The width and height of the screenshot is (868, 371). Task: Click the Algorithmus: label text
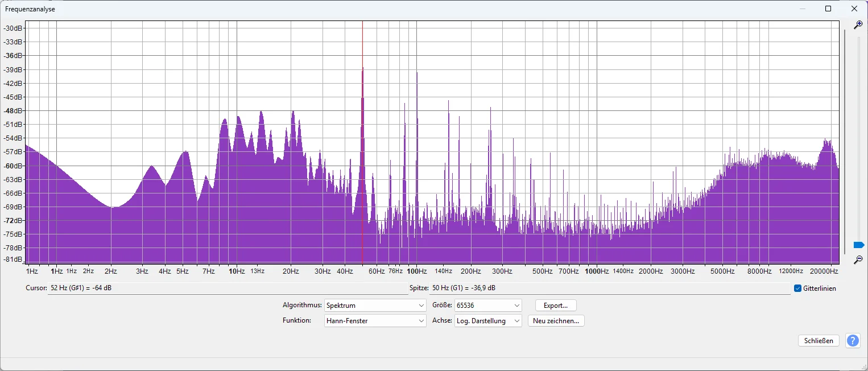coord(302,305)
